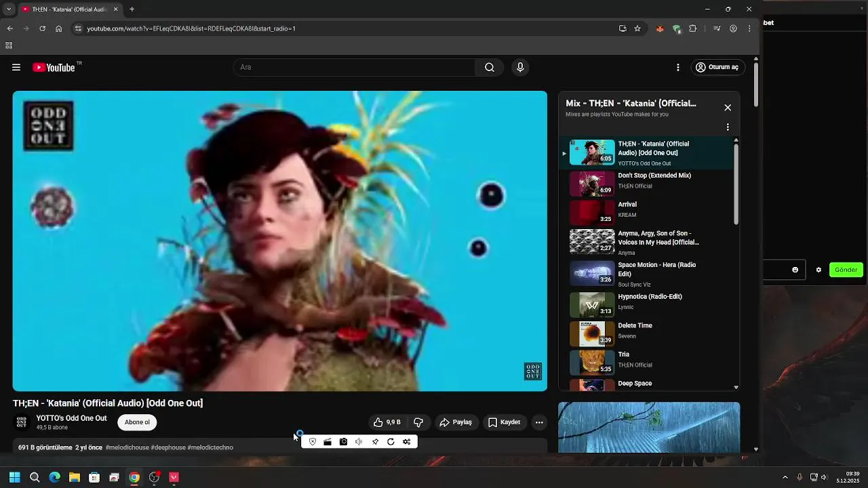Open more actions ellipsis under video

[x=539, y=422]
